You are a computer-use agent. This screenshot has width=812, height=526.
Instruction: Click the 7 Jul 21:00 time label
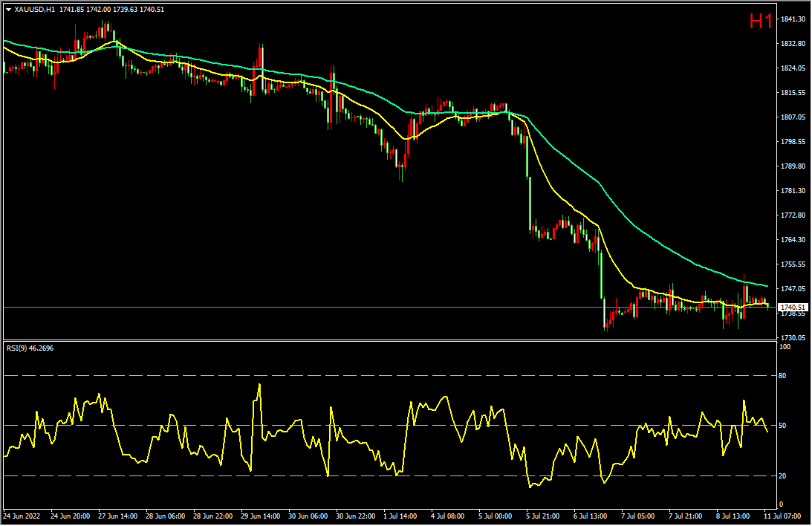tap(686, 516)
